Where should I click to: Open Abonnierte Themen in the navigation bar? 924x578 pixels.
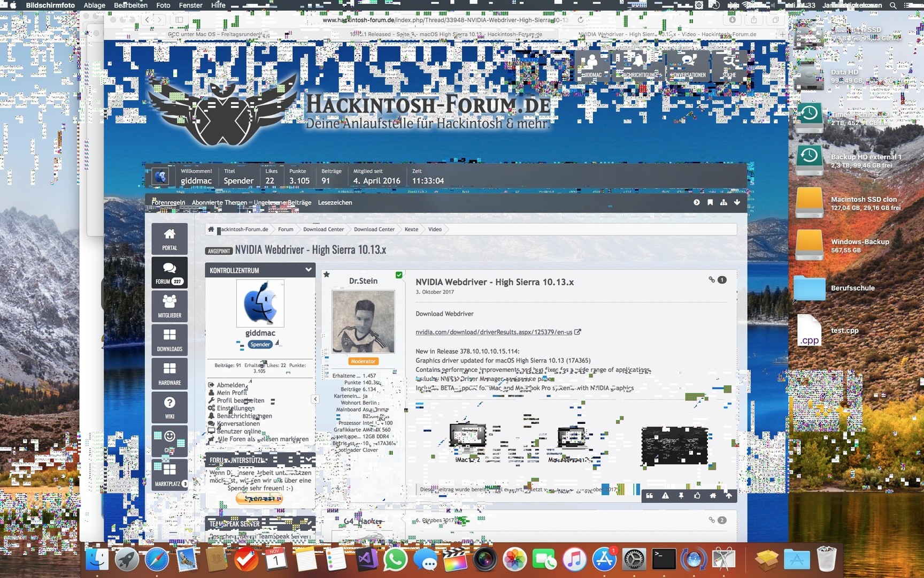click(219, 202)
